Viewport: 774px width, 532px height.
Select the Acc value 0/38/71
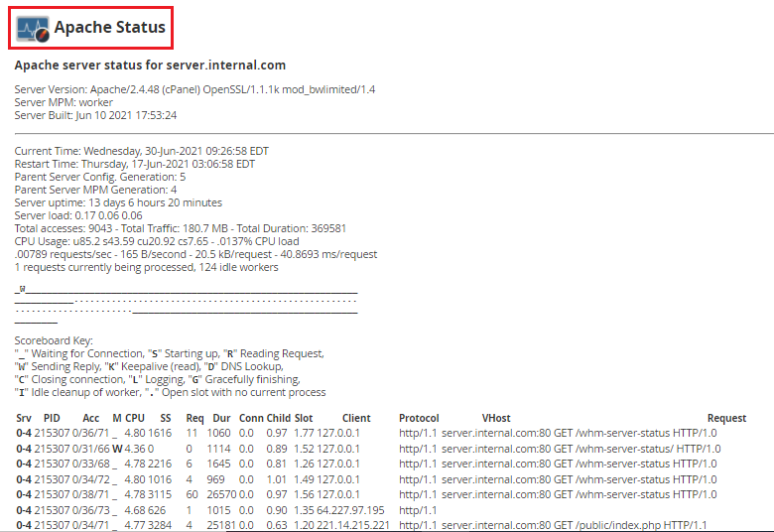point(91,494)
